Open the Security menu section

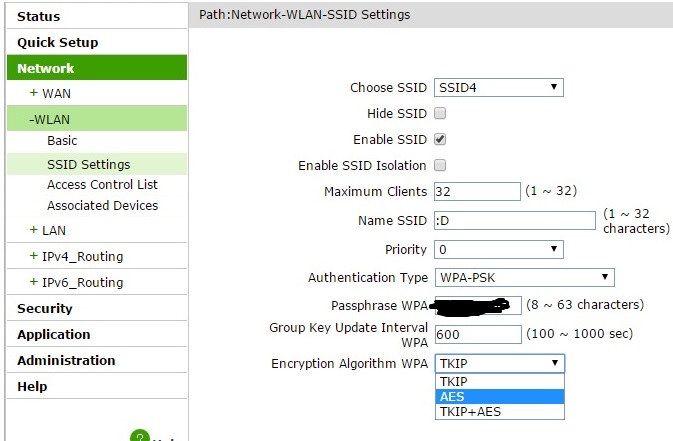pyautogui.click(x=45, y=308)
